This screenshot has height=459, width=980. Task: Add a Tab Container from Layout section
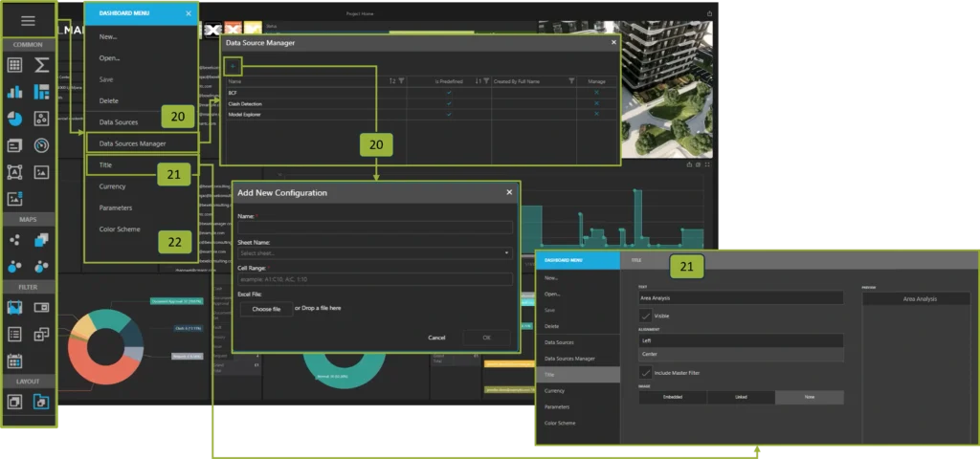click(41, 402)
